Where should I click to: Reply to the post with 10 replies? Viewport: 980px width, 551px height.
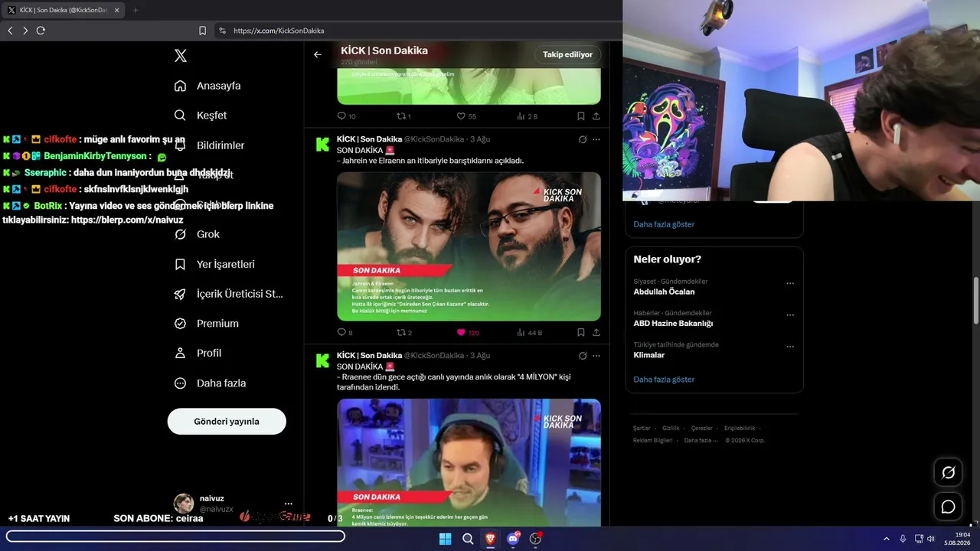tap(346, 116)
